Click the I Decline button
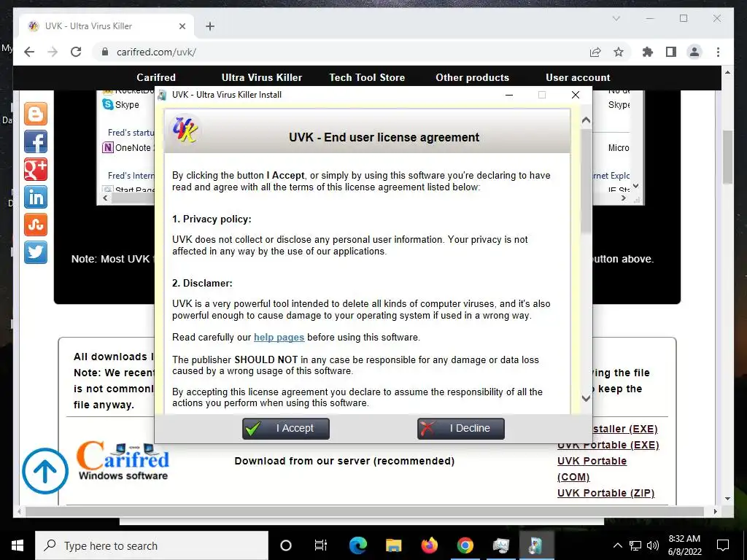This screenshot has height=560, width=747. tap(461, 429)
